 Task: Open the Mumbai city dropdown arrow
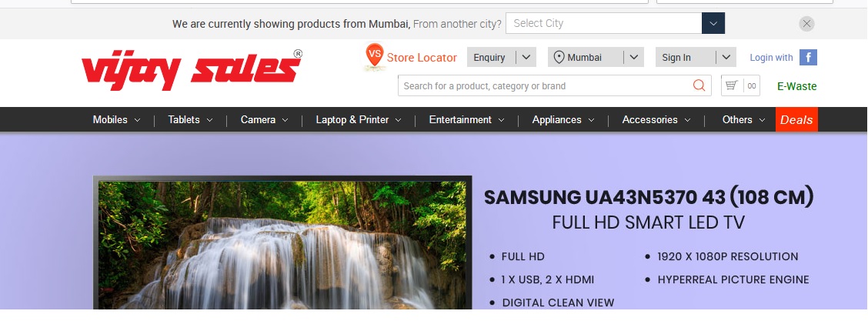[x=634, y=57]
